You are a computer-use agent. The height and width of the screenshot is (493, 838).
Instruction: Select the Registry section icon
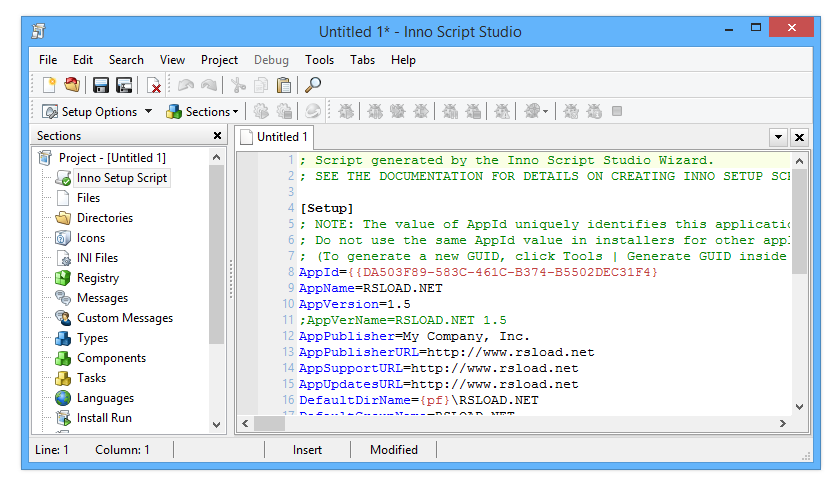[x=63, y=278]
